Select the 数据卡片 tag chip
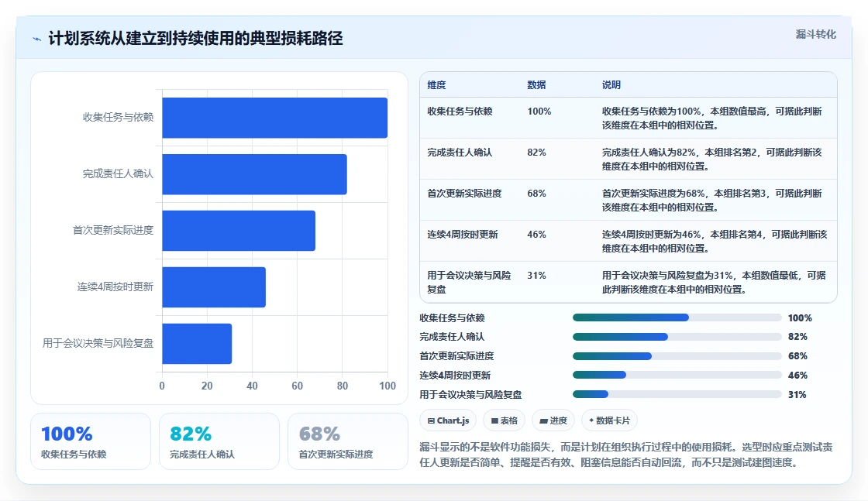Image resolution: width=868 pixels, height=501 pixels. (609, 420)
